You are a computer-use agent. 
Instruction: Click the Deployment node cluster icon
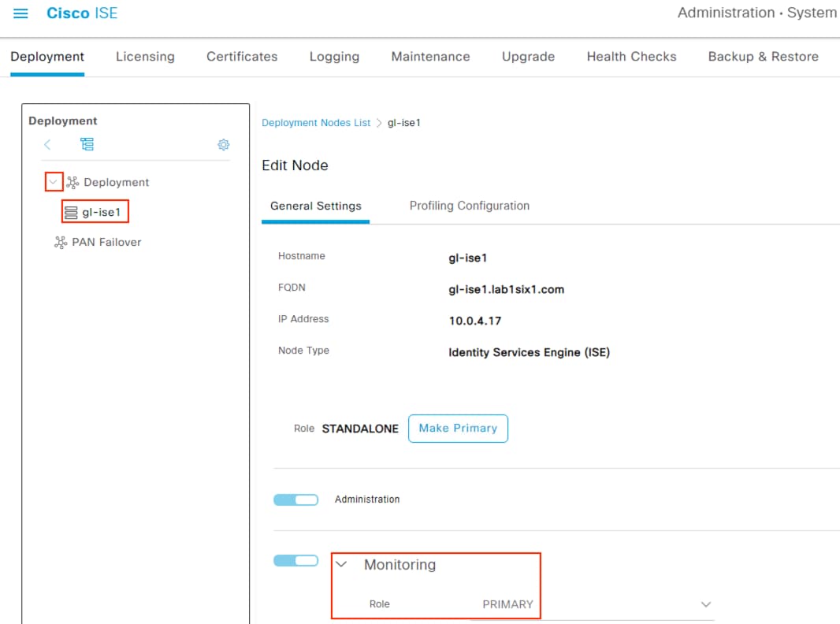pos(72,183)
